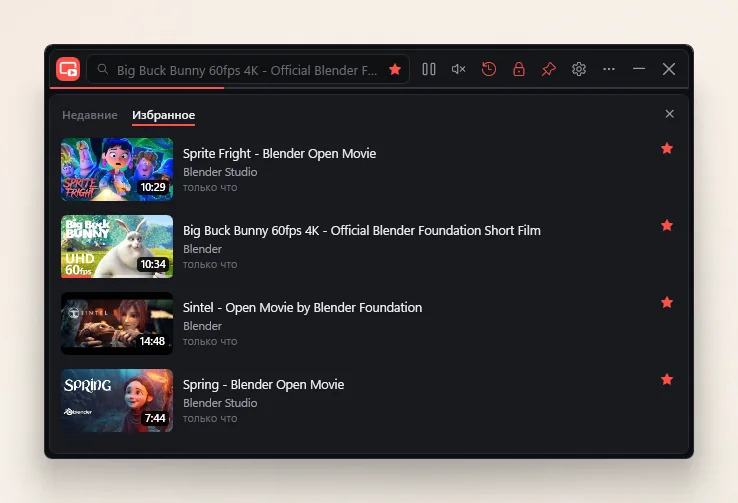This screenshot has width=738, height=503.
Task: Click 7:44 duration badge on Spring
Action: tap(155, 418)
